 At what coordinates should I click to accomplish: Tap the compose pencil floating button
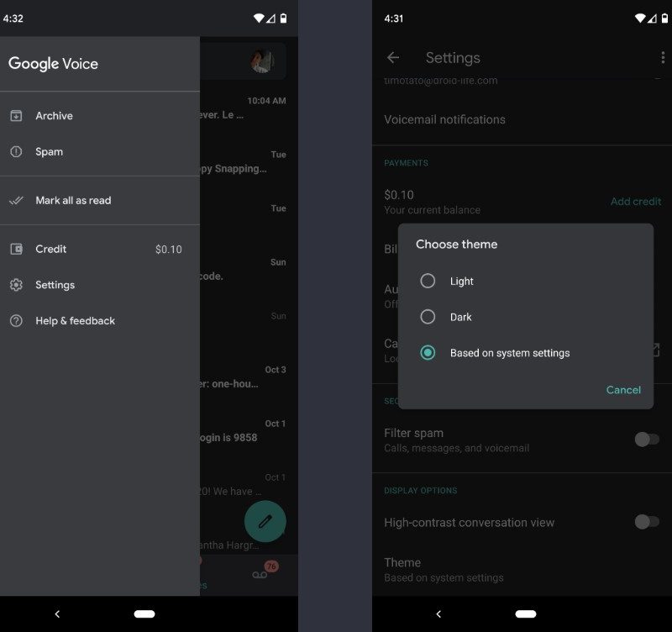click(265, 521)
